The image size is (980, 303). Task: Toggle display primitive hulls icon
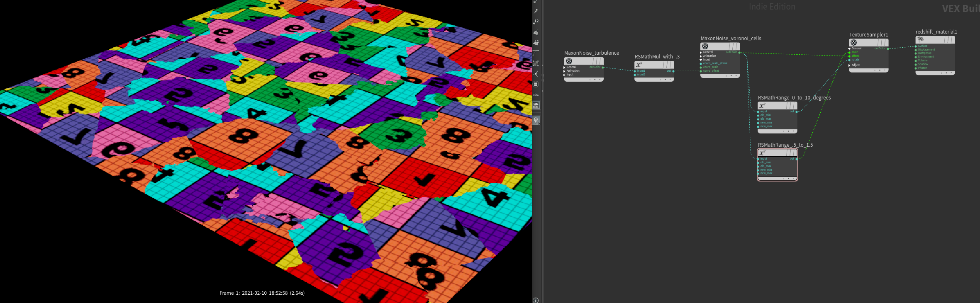point(536,53)
